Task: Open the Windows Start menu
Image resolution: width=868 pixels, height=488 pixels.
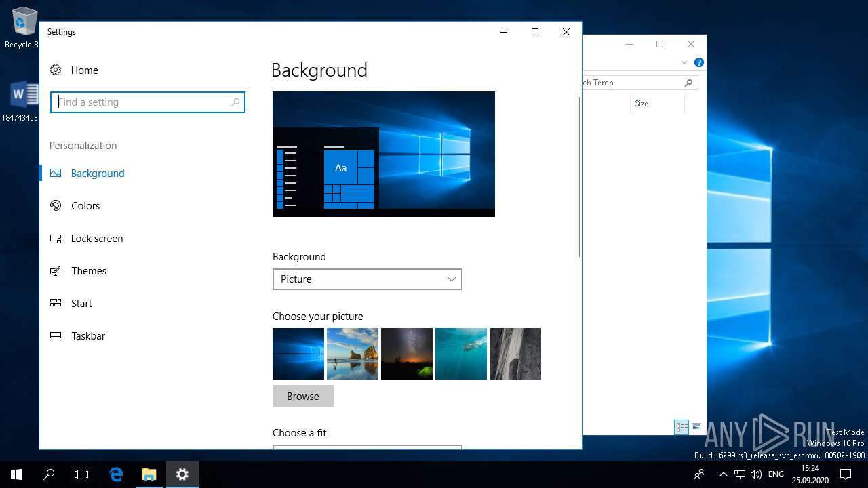Action: pyautogui.click(x=16, y=474)
